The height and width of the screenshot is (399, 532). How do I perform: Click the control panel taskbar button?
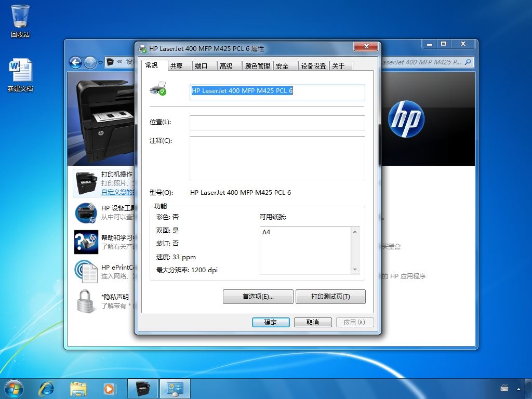[x=175, y=389]
